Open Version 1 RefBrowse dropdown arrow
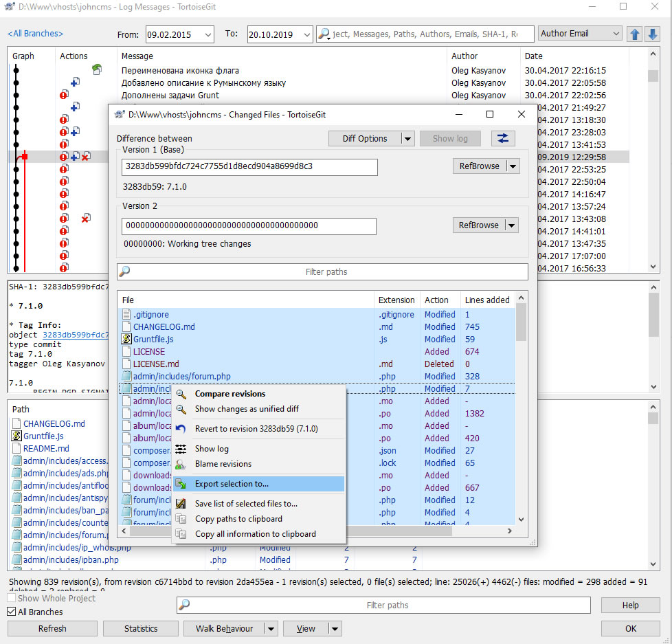 pos(513,166)
